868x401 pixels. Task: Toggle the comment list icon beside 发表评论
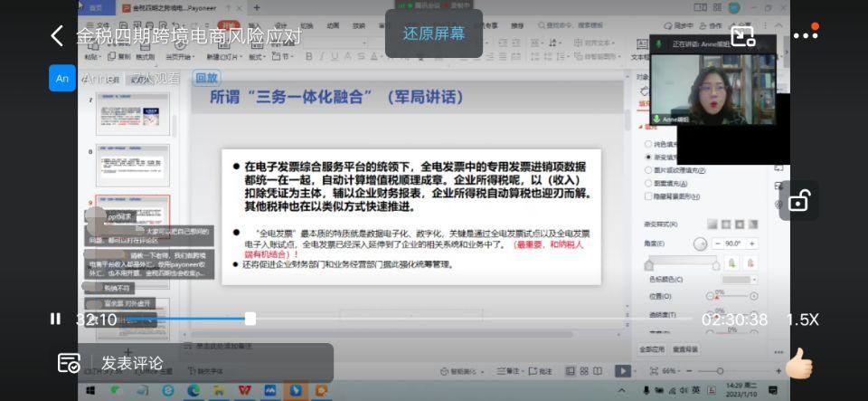click(70, 363)
